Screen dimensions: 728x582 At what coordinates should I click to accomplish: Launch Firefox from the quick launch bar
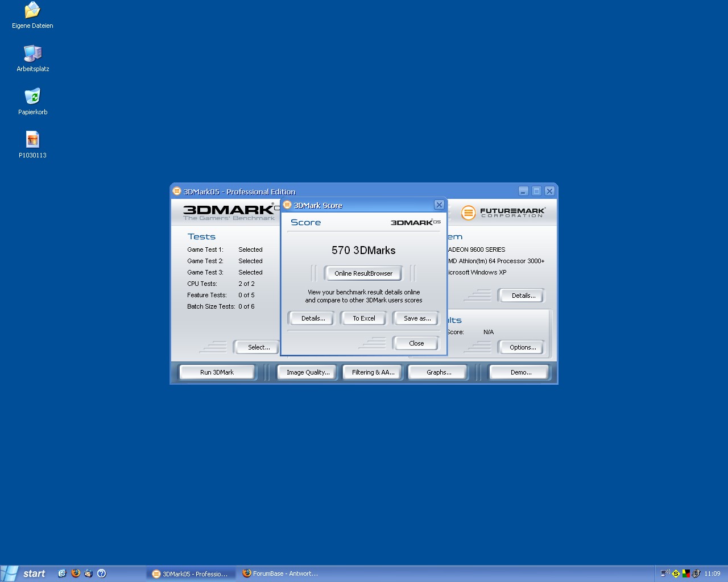pyautogui.click(x=76, y=573)
